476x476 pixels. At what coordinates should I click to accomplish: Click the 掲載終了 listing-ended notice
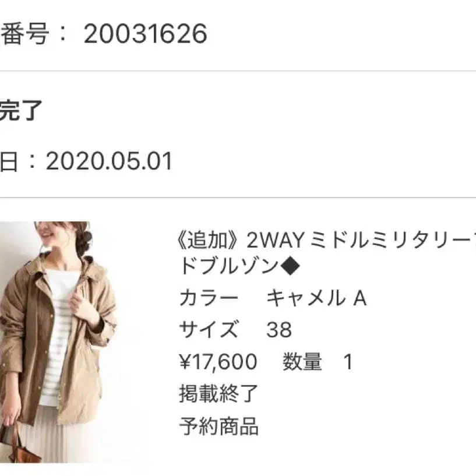pyautogui.click(x=218, y=394)
